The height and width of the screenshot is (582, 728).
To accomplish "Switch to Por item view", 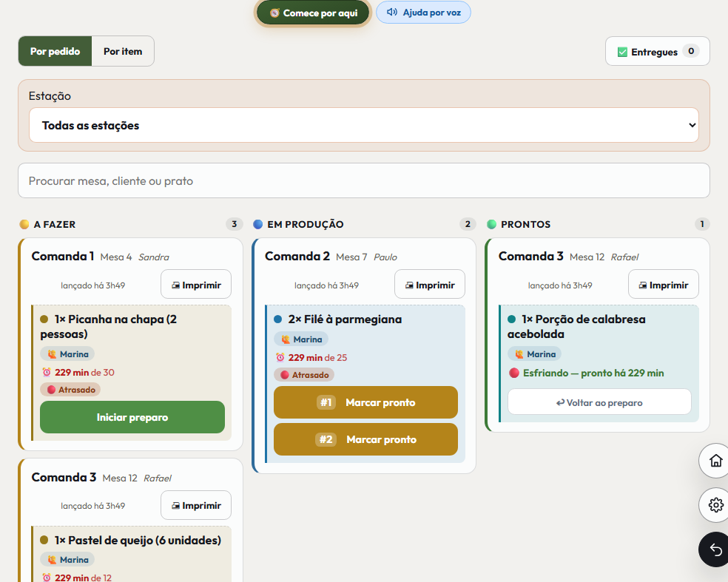I will pos(123,51).
